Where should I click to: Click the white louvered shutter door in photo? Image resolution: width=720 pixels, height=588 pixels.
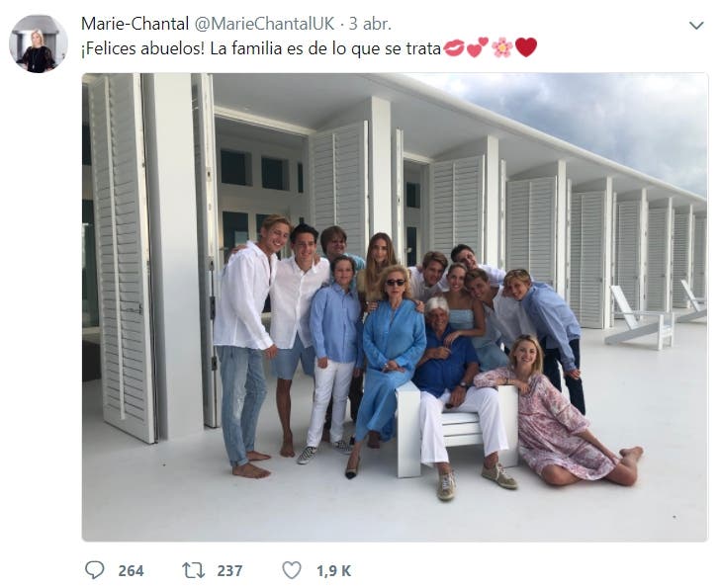point(123,257)
